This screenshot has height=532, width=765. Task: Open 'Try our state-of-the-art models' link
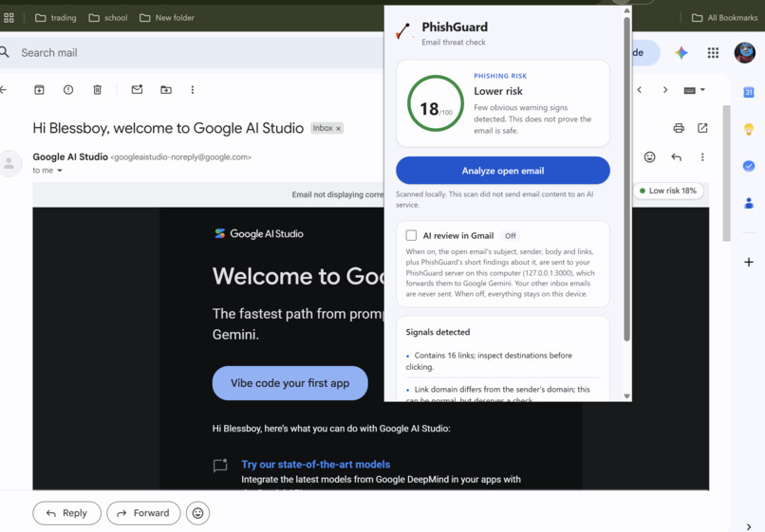click(316, 465)
